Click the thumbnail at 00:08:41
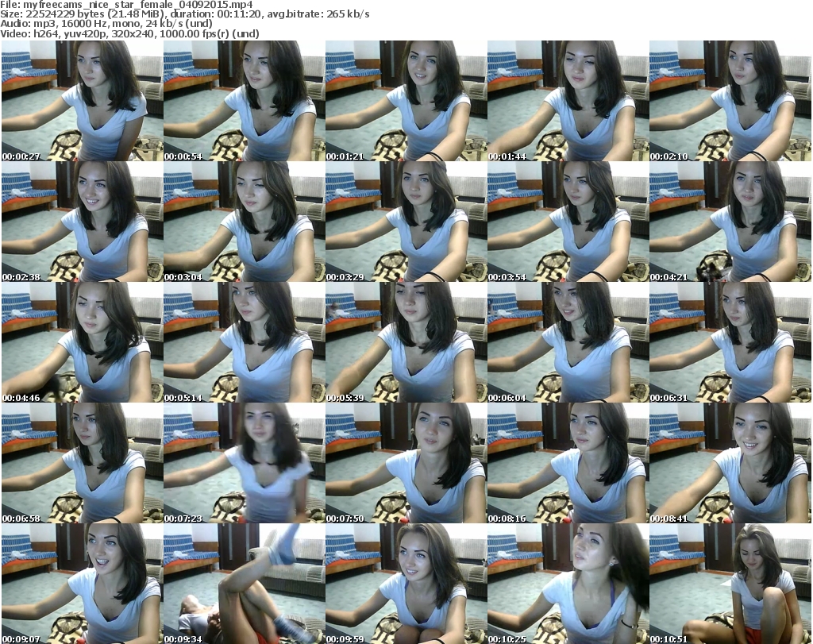Image resolution: width=813 pixels, height=644 pixels. (x=730, y=463)
